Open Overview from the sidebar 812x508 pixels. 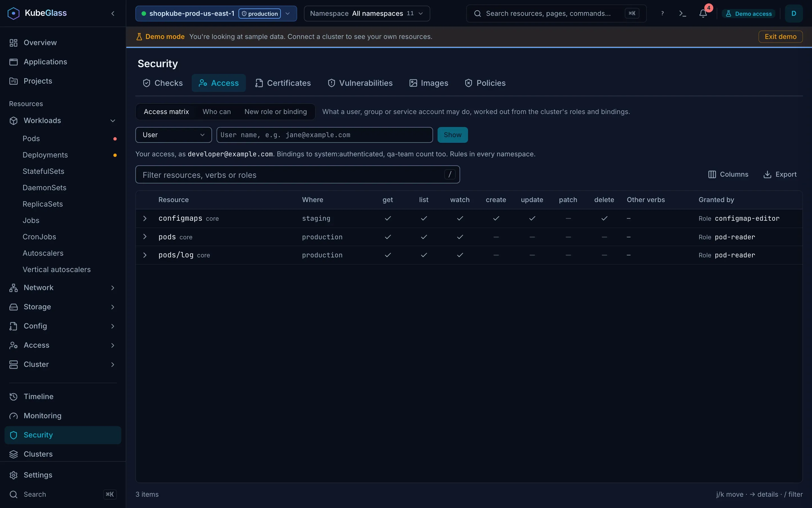pyautogui.click(x=63, y=43)
